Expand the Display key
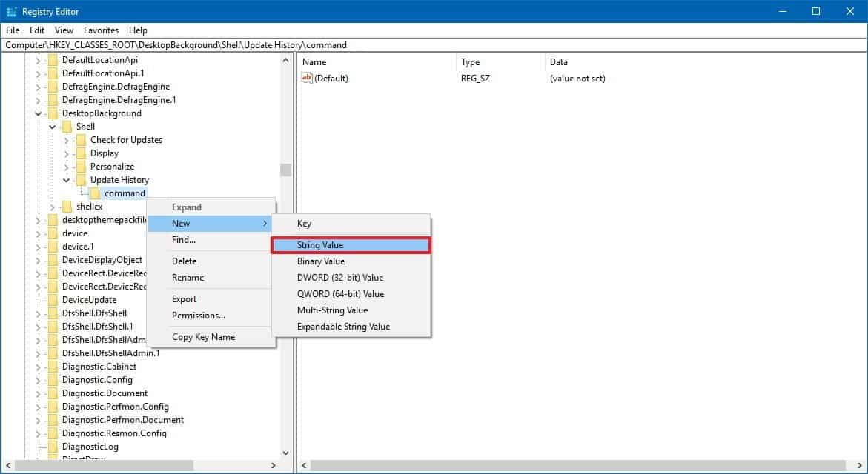 point(67,153)
